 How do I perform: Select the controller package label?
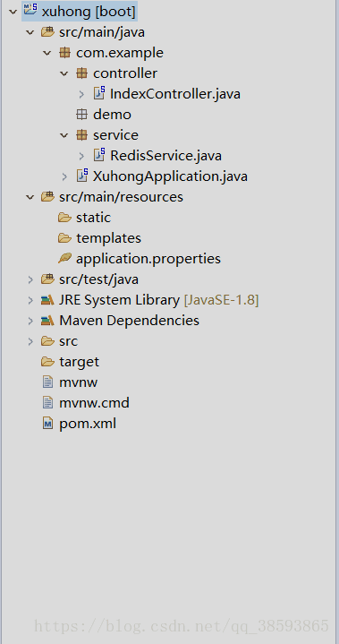pyautogui.click(x=125, y=73)
